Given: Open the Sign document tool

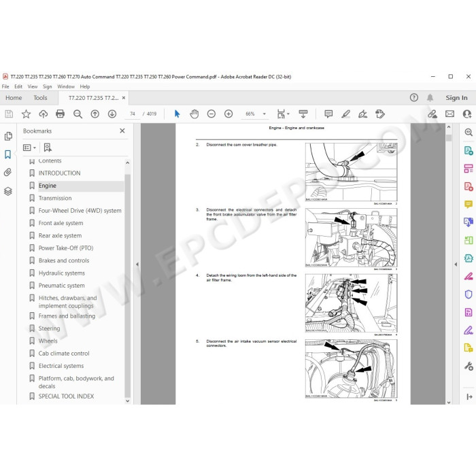Looking at the screenshot, I should point(362,114).
